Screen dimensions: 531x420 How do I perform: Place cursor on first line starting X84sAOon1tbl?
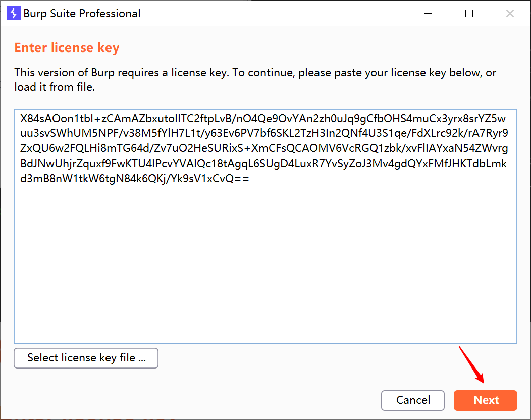(x=263, y=118)
